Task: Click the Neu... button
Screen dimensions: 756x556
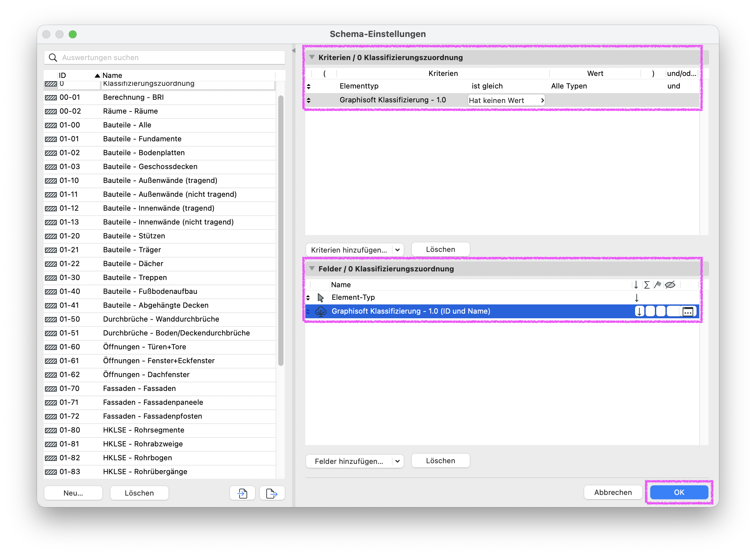Action: [73, 493]
